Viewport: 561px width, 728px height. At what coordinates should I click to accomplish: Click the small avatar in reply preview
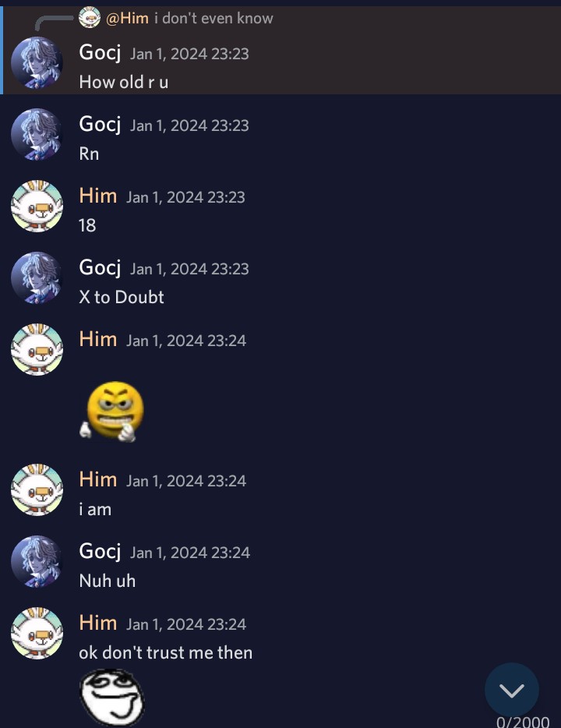click(90, 18)
